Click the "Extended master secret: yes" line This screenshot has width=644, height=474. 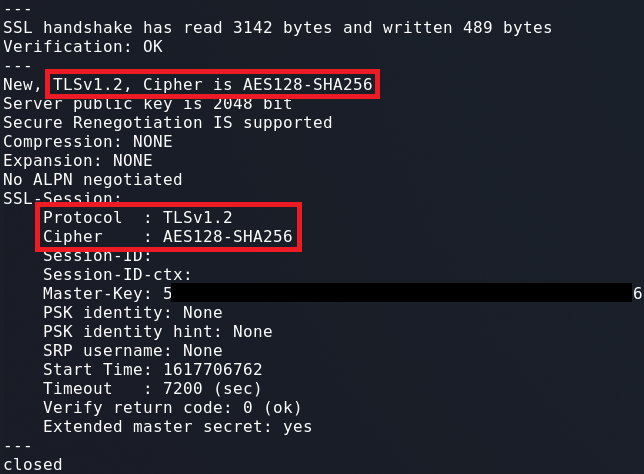177,426
